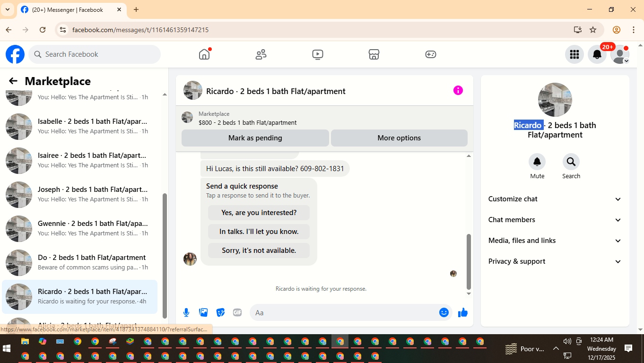Attach a photo file icon
This screenshot has height=363, width=644.
tap(203, 312)
